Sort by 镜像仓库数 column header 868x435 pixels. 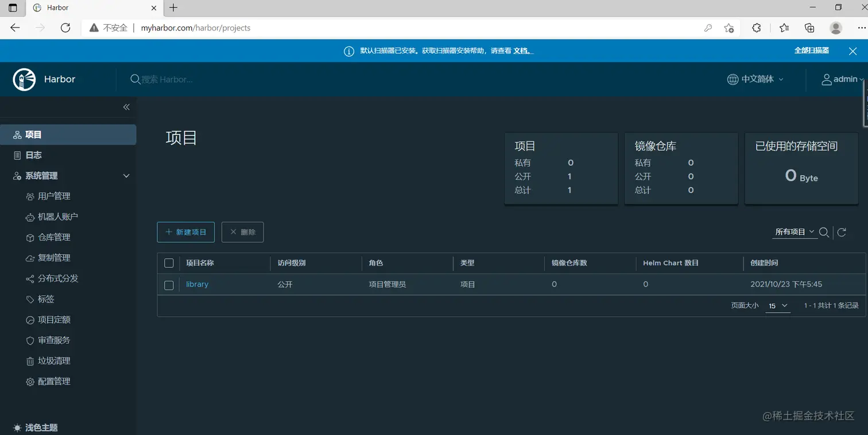click(x=569, y=263)
